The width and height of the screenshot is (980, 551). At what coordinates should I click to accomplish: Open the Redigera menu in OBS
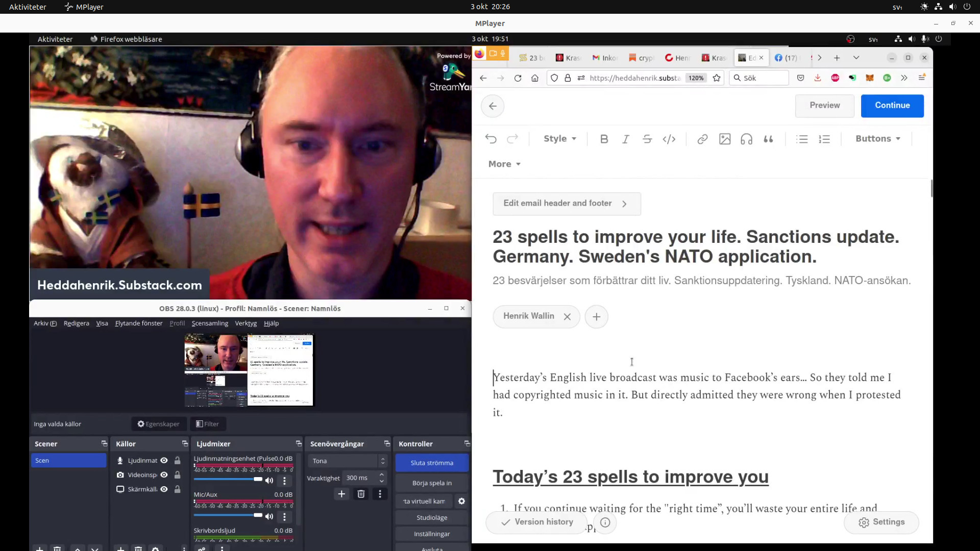click(x=76, y=323)
